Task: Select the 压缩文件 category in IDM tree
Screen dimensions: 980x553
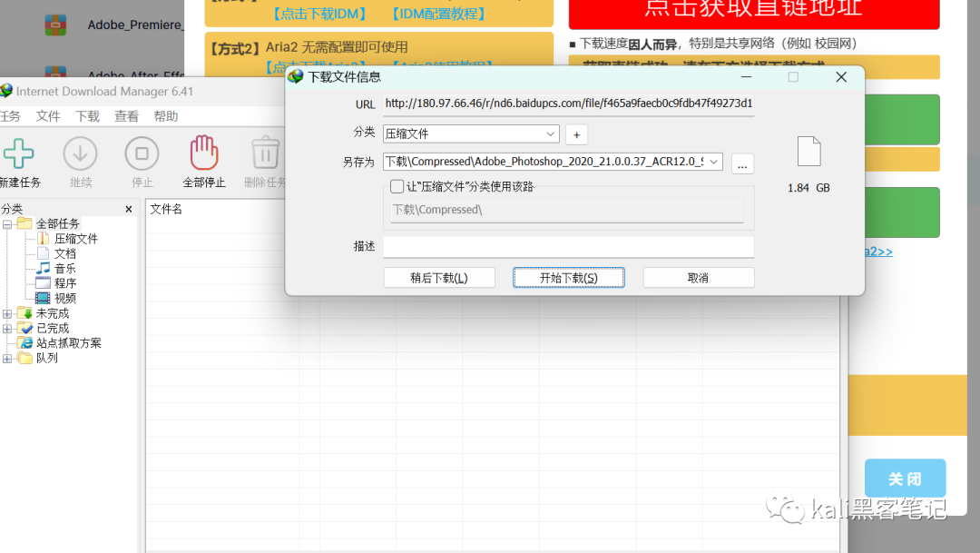Action: 75,238
